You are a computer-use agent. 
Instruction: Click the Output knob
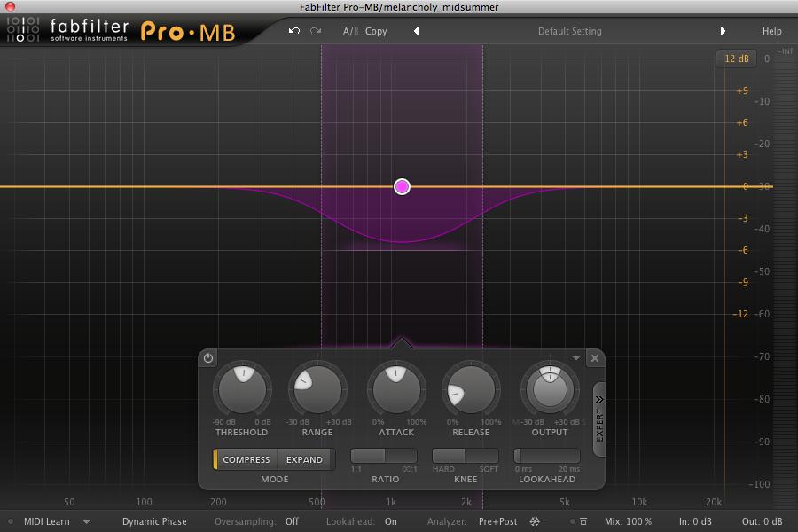(550, 390)
